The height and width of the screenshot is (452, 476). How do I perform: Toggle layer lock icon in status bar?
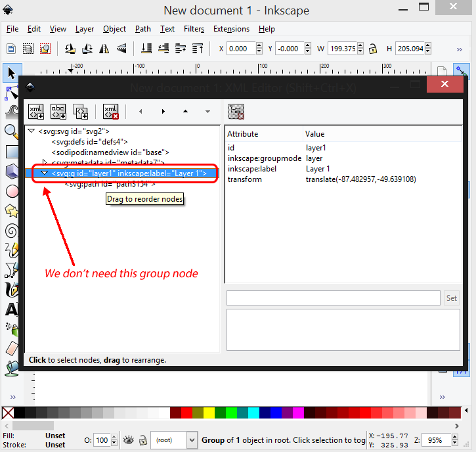point(142,440)
